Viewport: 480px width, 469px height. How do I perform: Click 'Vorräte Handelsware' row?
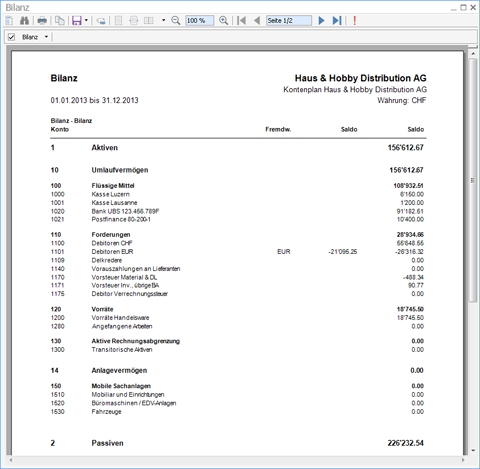(237, 318)
